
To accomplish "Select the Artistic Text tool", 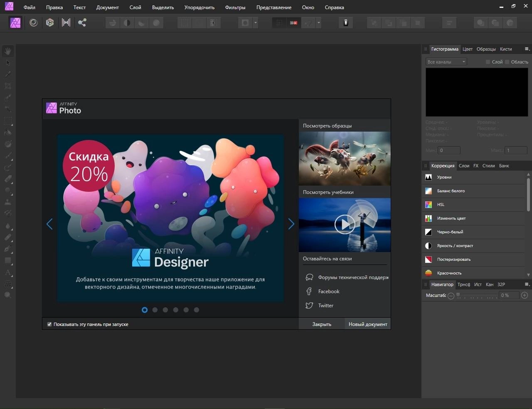I will tap(8, 273).
